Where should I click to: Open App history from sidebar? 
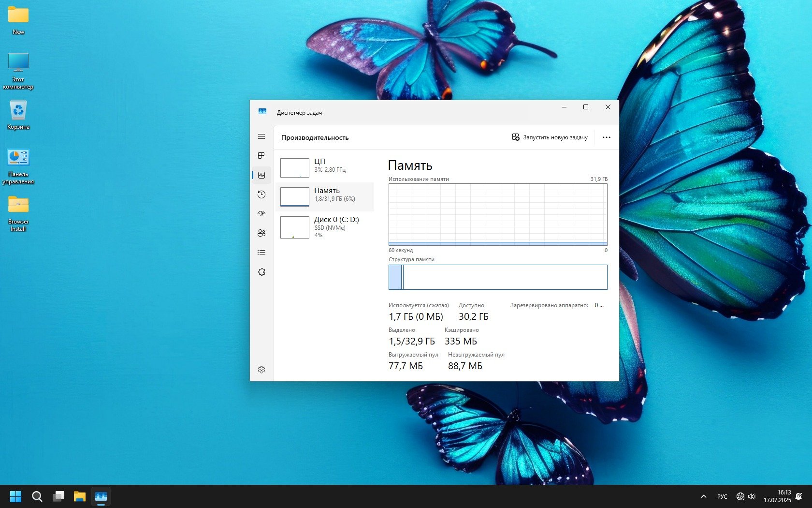point(261,194)
